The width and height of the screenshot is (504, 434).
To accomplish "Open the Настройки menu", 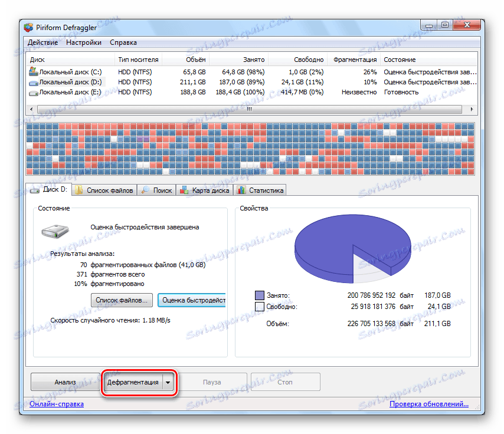I will coord(84,42).
